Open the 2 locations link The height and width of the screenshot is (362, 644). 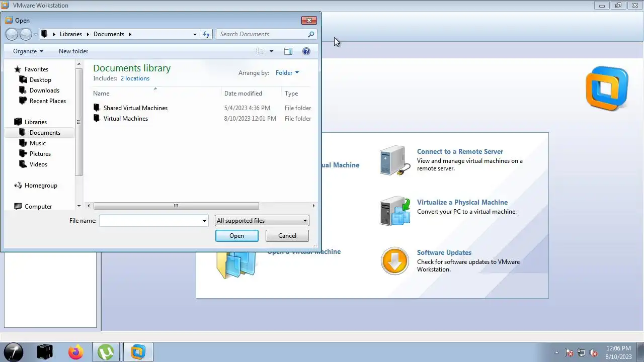click(x=135, y=78)
